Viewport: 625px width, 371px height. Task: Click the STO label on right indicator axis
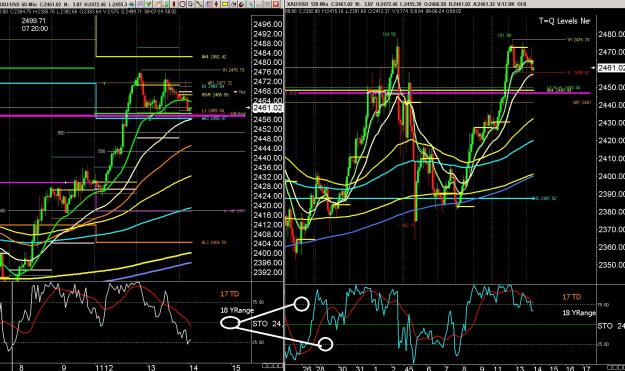click(605, 326)
